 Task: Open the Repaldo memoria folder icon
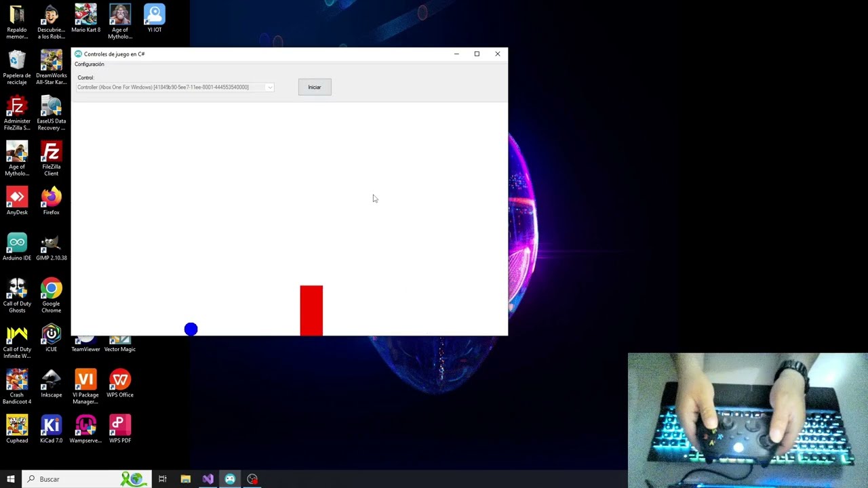17,22
